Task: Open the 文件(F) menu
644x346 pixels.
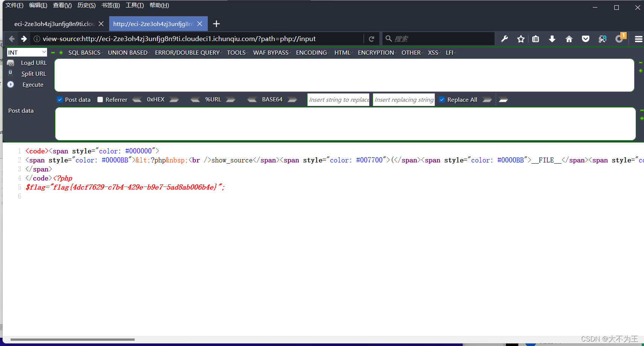Action: [x=14, y=5]
